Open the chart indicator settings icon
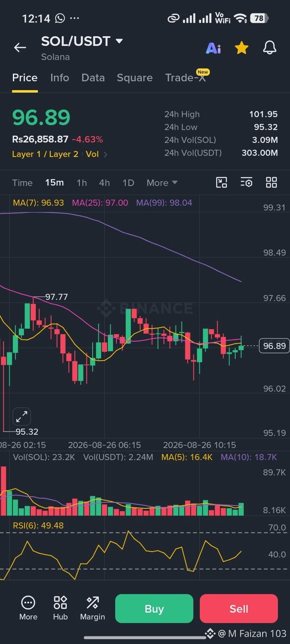This screenshot has height=644, width=290. pos(246,182)
